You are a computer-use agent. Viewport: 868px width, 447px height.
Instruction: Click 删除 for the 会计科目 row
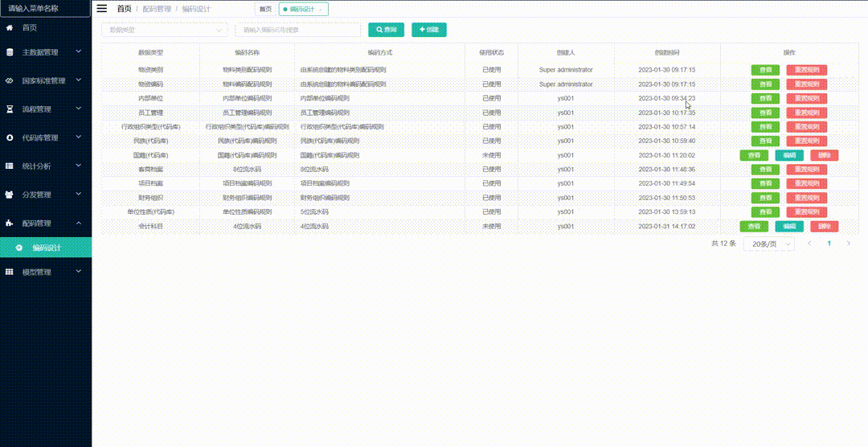tap(824, 227)
